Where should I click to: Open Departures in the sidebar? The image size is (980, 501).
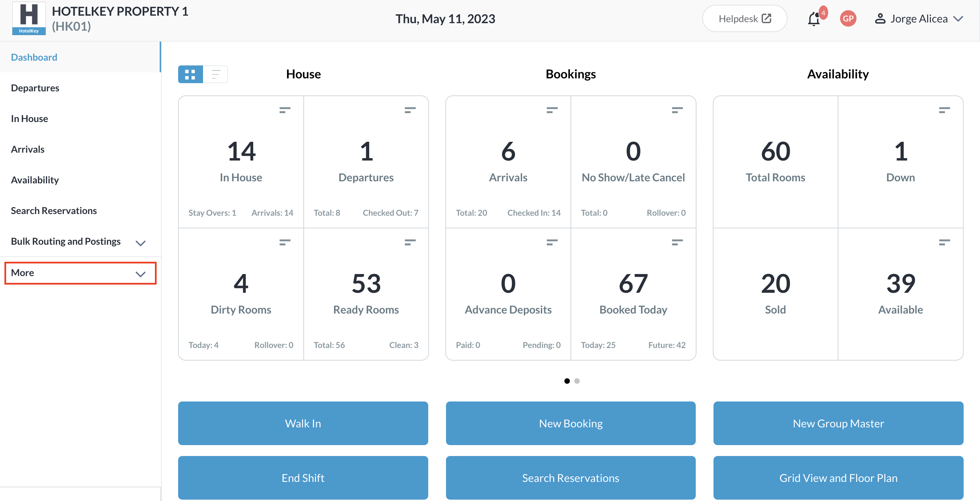click(35, 88)
